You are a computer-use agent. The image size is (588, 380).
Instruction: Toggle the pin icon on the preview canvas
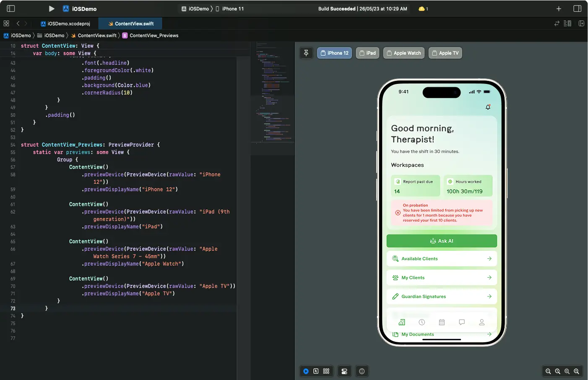pos(306,53)
